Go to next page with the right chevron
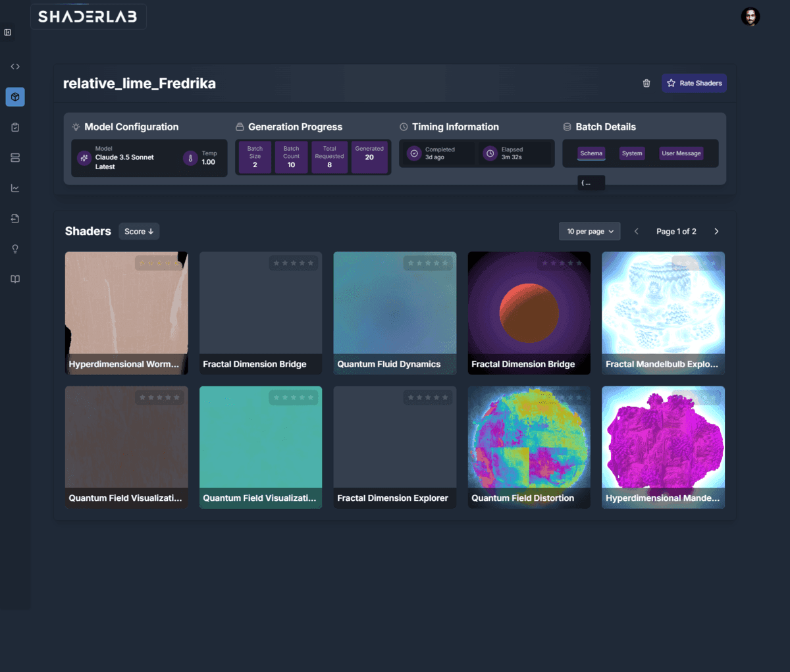 click(x=716, y=231)
